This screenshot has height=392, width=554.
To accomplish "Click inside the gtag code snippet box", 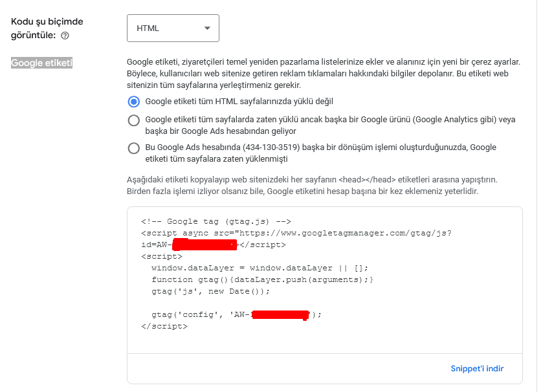I will (x=325, y=280).
